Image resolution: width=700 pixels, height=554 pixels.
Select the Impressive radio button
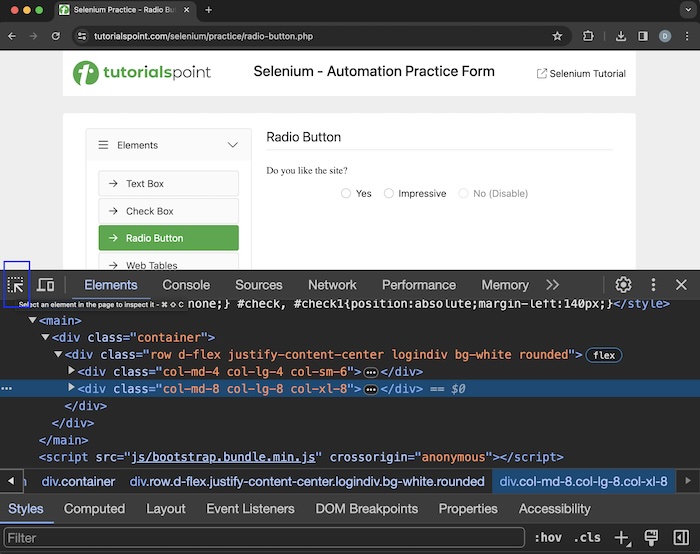click(389, 194)
